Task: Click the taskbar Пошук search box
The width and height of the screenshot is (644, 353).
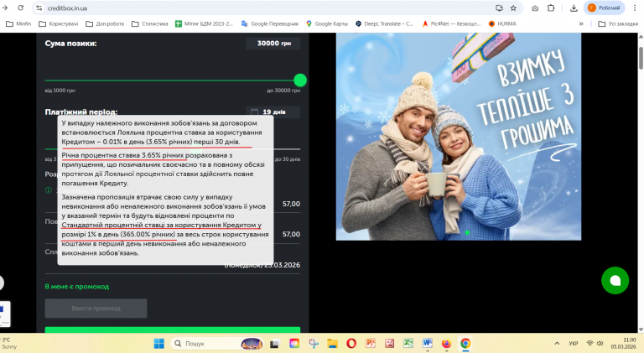Action: click(217, 343)
